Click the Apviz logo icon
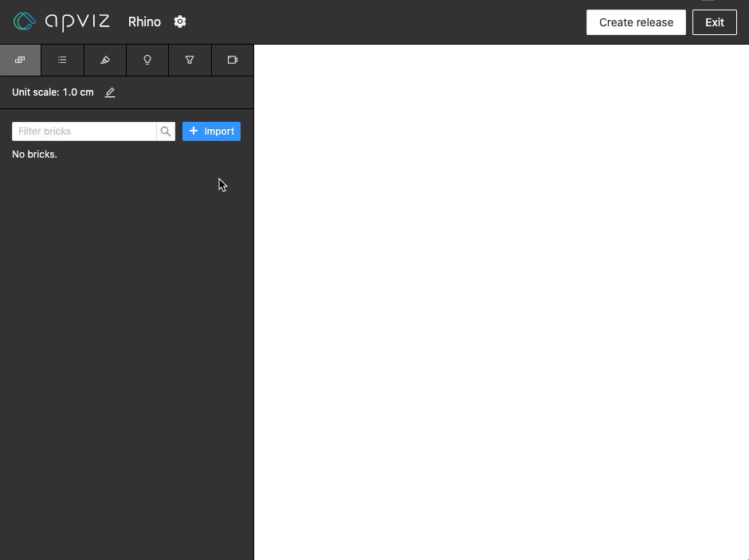 click(25, 22)
